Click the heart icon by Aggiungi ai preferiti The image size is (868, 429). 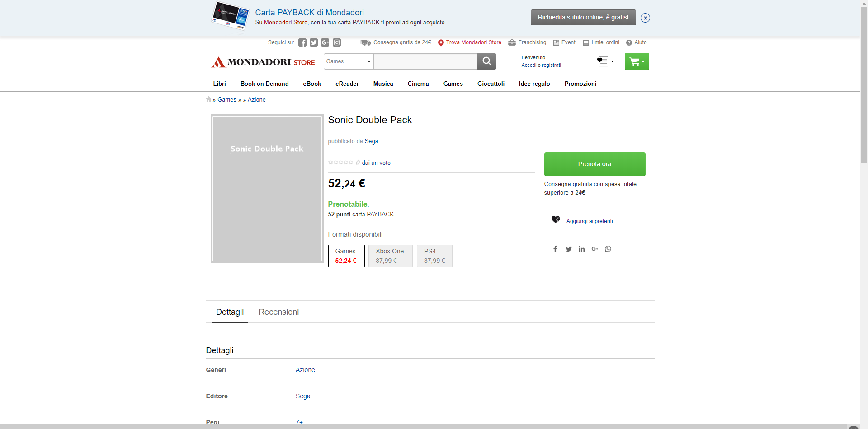click(x=556, y=219)
